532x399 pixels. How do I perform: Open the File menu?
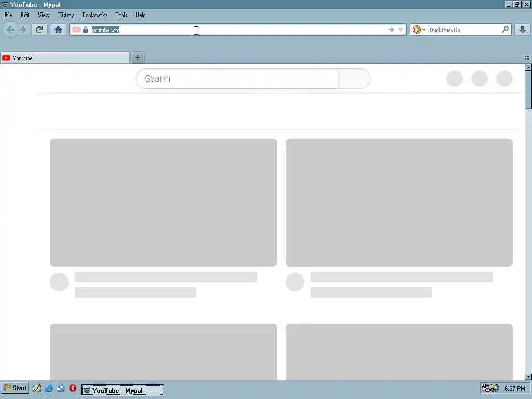8,15
